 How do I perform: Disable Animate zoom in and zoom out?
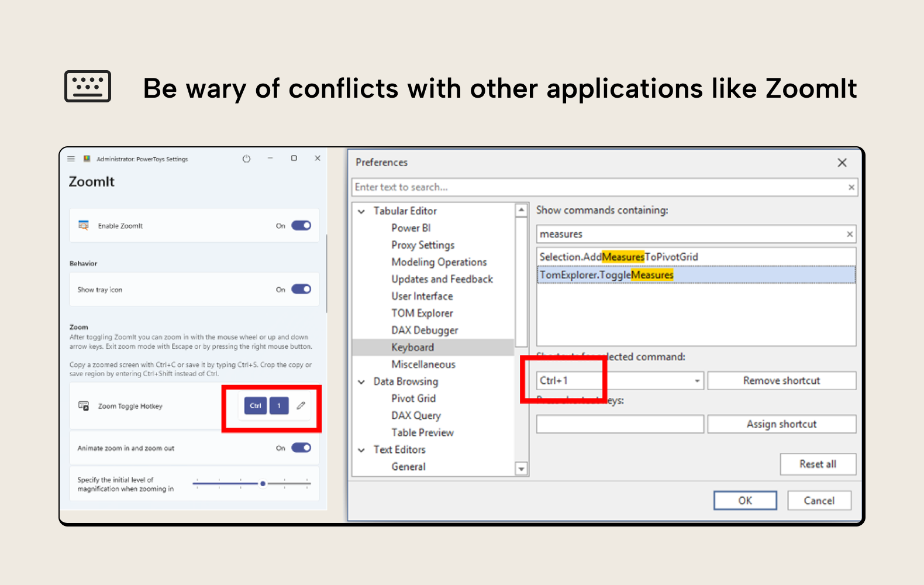pos(301,448)
